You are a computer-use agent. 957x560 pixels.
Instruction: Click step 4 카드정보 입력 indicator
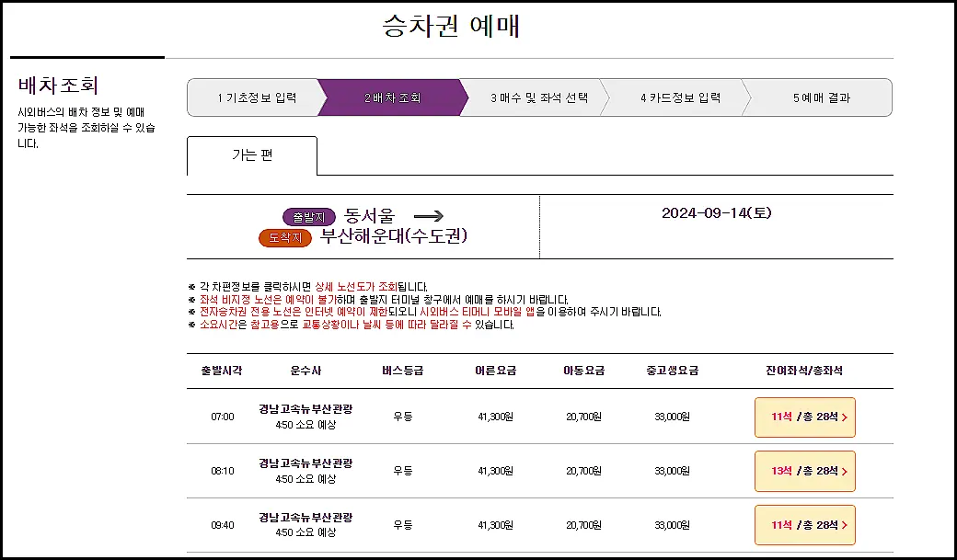click(x=683, y=96)
